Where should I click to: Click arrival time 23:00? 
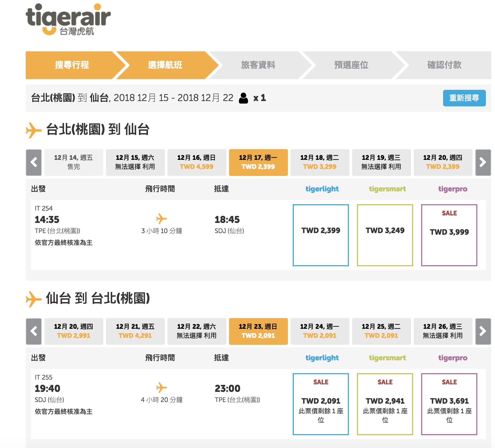(227, 388)
